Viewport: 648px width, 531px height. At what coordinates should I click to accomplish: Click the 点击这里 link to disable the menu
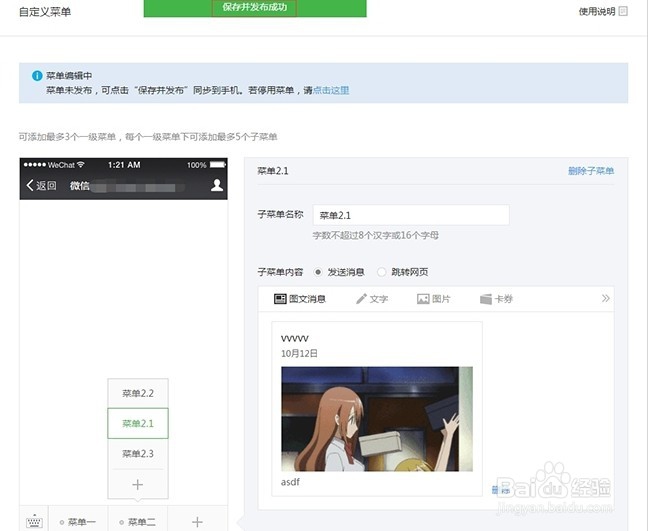click(x=331, y=90)
